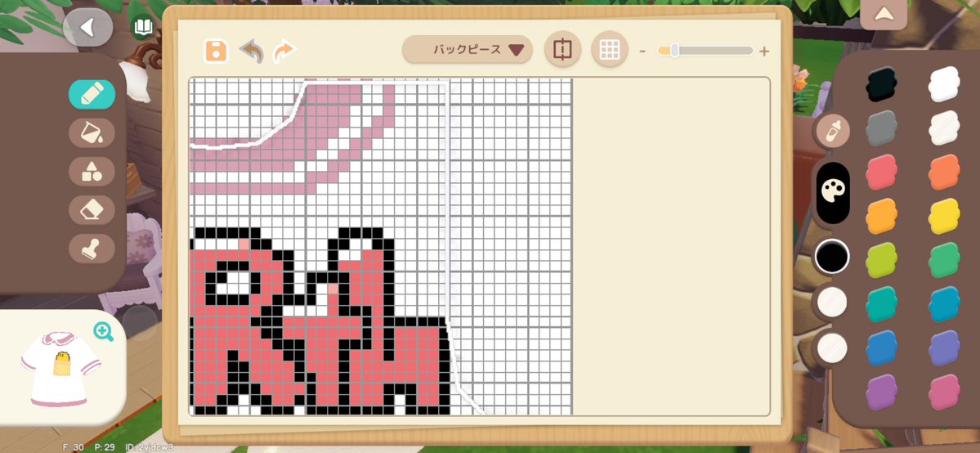Viewport: 980px width, 453px height.
Task: Open the バックピース piece dropdown
Action: click(x=468, y=49)
